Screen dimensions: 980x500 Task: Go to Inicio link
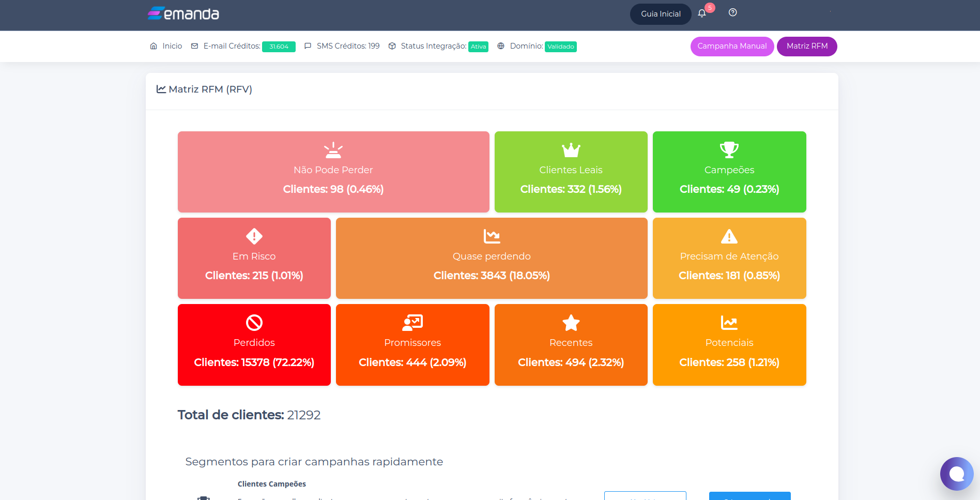coord(172,46)
